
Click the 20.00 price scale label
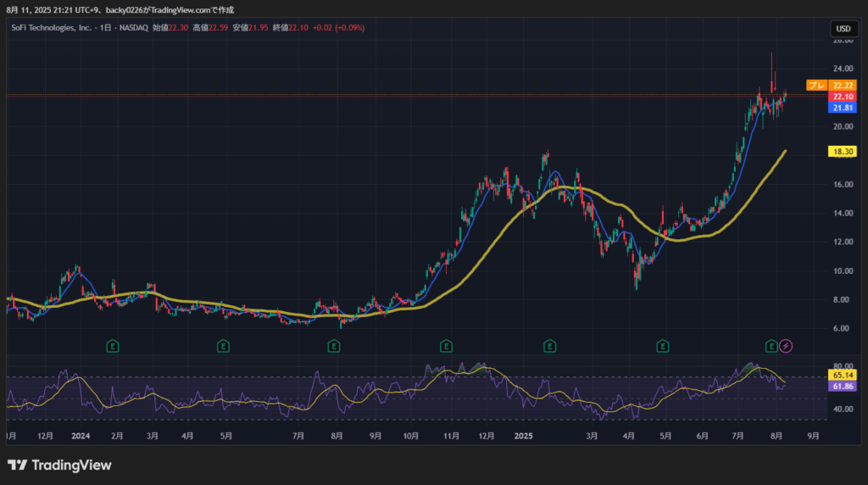843,126
